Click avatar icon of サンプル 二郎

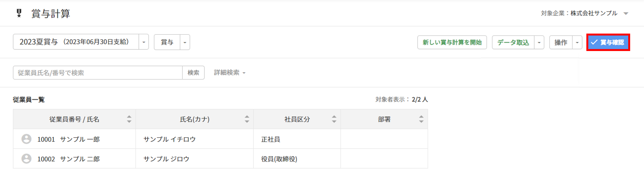click(x=26, y=159)
